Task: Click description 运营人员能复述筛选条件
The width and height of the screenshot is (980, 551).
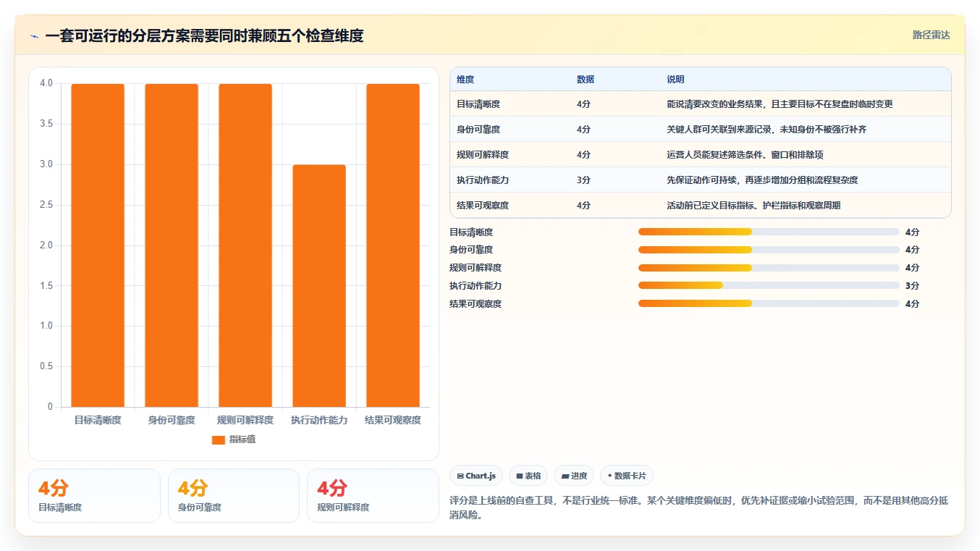Action: click(x=745, y=155)
